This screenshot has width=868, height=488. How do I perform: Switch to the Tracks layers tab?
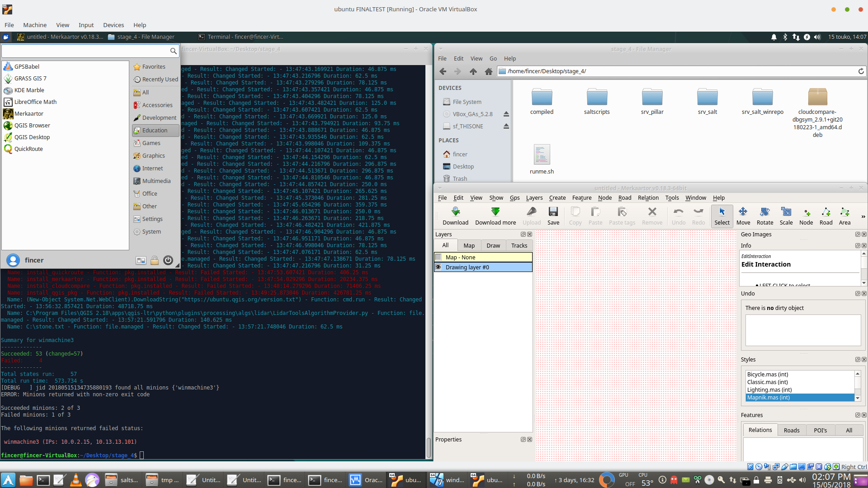[x=519, y=245]
